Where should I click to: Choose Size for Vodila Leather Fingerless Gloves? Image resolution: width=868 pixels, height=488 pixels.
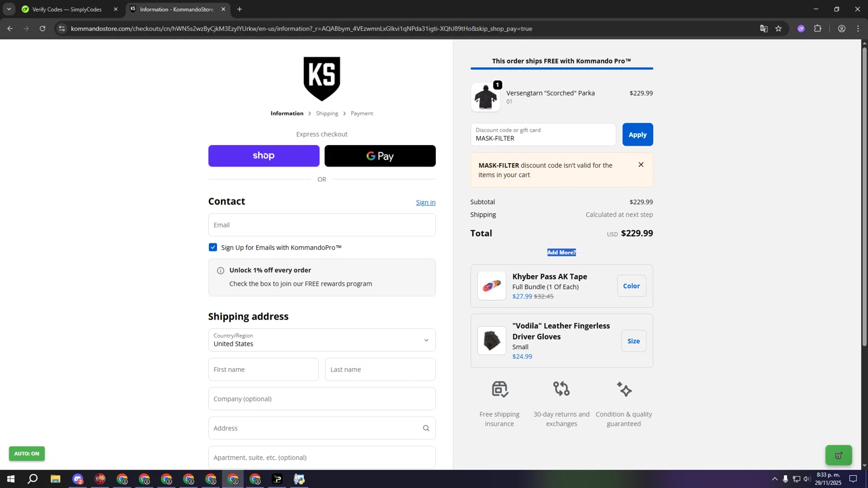634,341
